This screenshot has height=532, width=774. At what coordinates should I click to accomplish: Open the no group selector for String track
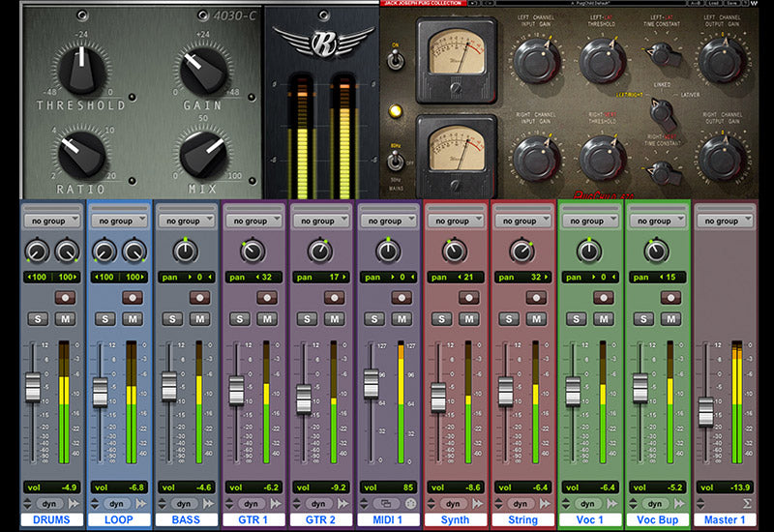(522, 221)
